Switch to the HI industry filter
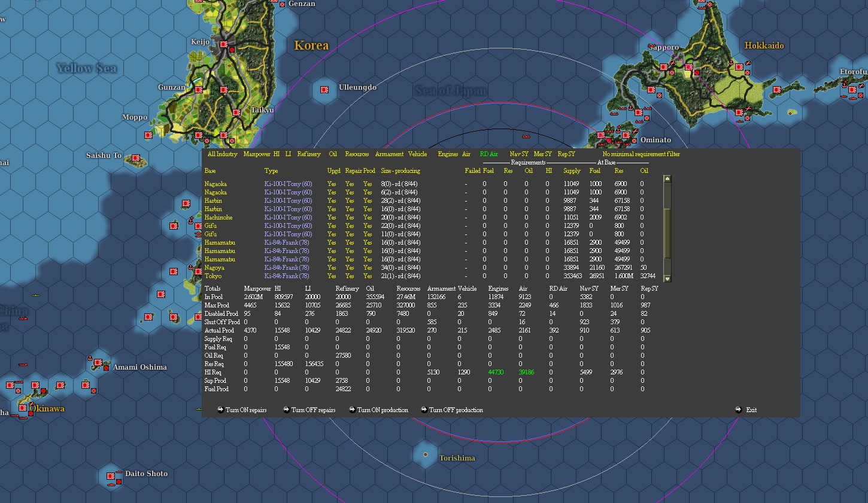This screenshot has height=503, width=868. coord(277,154)
